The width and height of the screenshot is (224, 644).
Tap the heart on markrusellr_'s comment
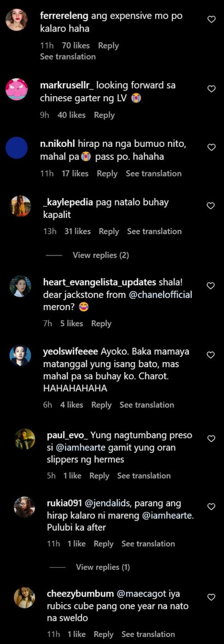point(211,89)
